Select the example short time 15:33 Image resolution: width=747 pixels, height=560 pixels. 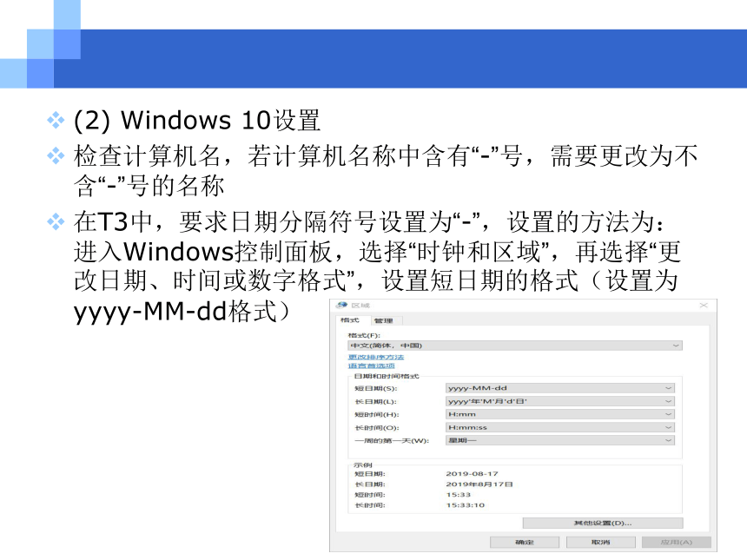click(x=459, y=495)
